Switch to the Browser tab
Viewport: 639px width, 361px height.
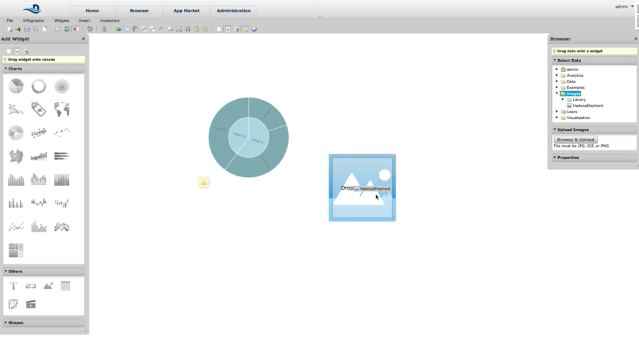pos(139,11)
